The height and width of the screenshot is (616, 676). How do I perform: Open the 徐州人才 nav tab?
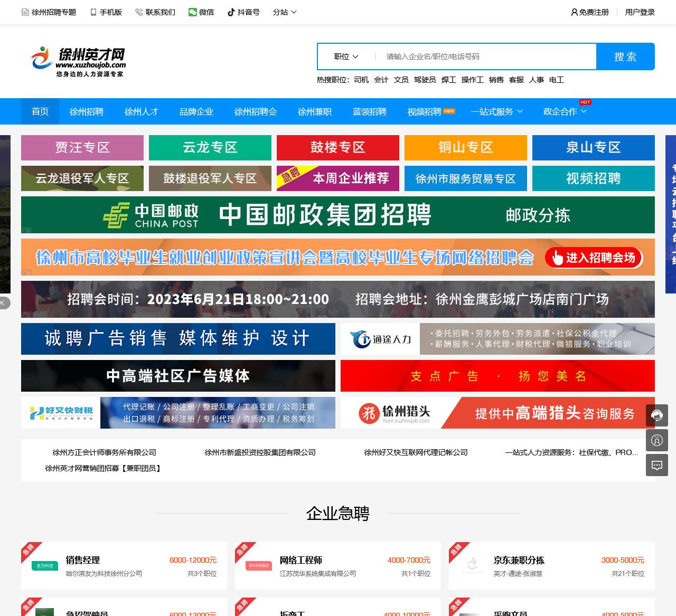point(142,111)
